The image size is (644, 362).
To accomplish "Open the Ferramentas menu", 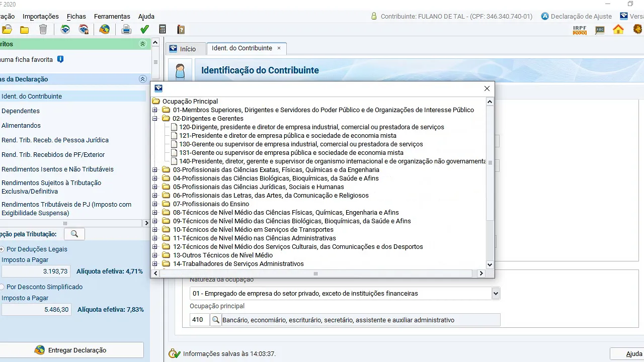I will tap(112, 16).
